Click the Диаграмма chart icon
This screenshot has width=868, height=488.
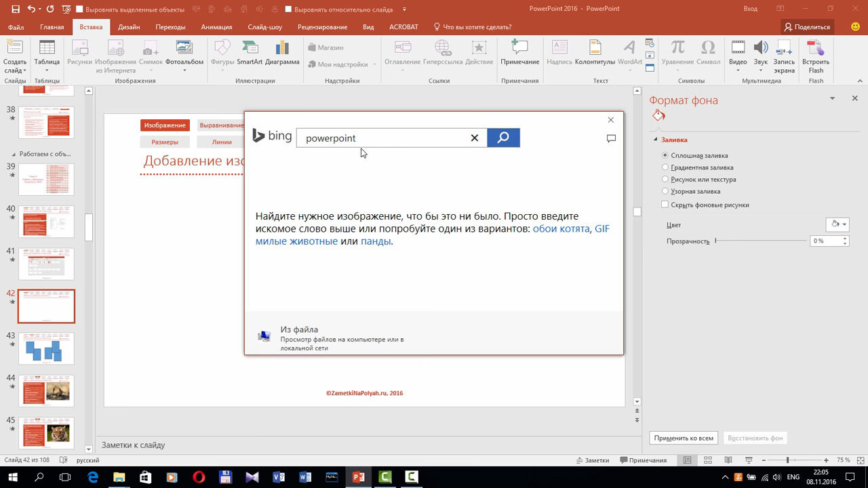coord(282,52)
